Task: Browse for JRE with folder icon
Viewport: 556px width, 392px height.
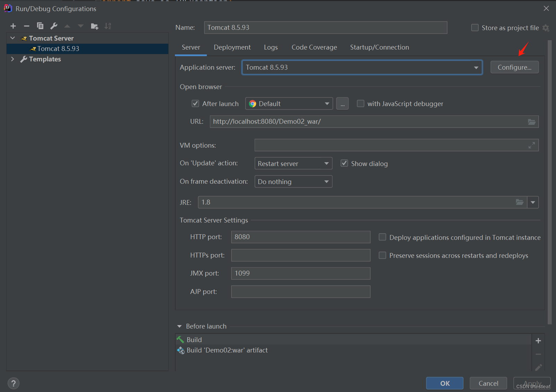Action: click(x=520, y=202)
